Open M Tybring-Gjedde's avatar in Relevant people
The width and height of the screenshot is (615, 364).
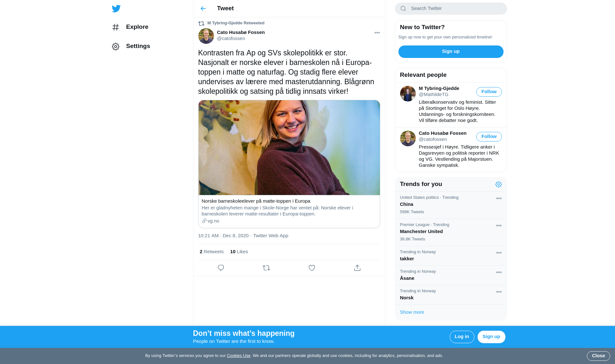click(408, 93)
